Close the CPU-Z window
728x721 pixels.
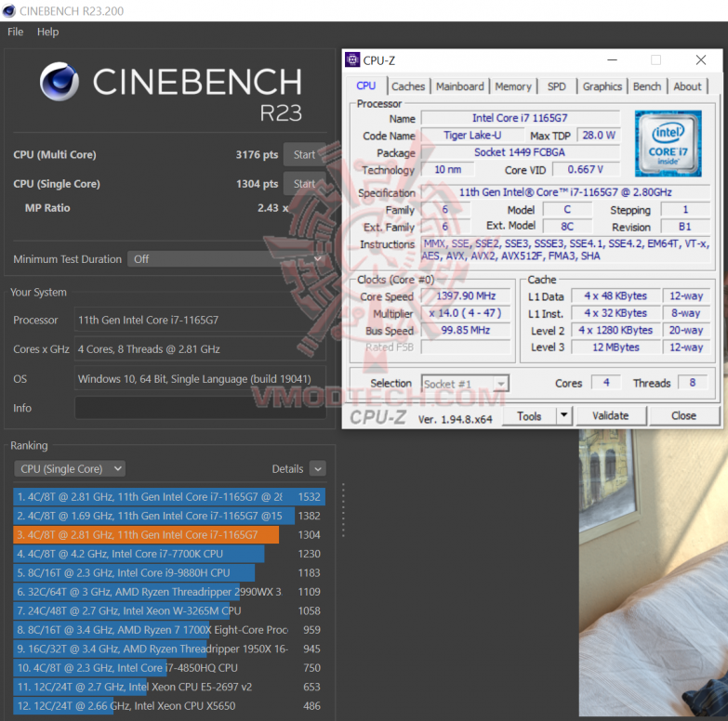tap(701, 59)
